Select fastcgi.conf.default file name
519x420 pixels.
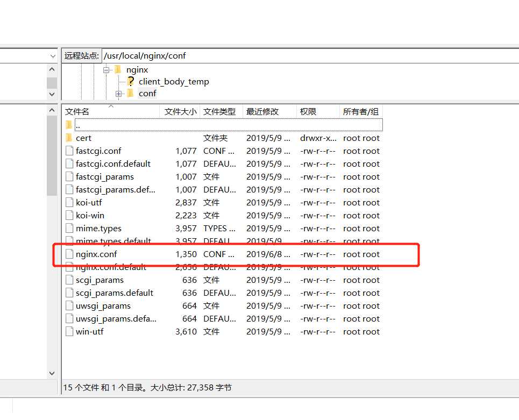[113, 164]
